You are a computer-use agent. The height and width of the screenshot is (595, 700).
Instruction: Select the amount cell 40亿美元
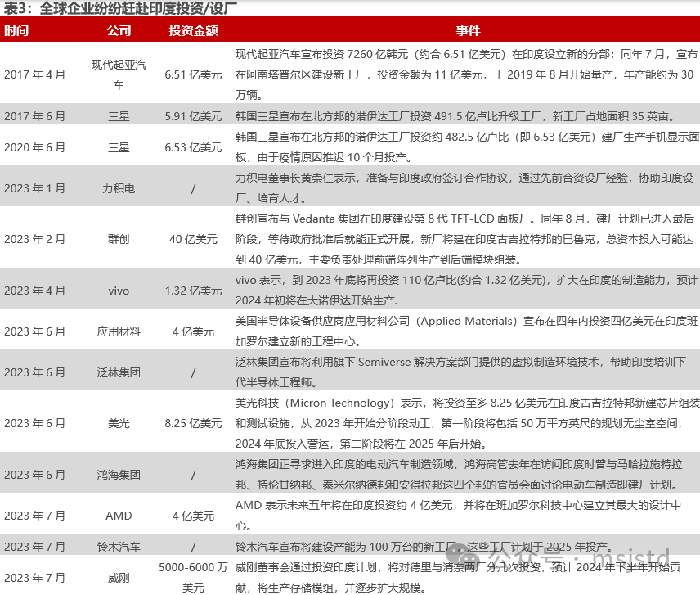193,240
